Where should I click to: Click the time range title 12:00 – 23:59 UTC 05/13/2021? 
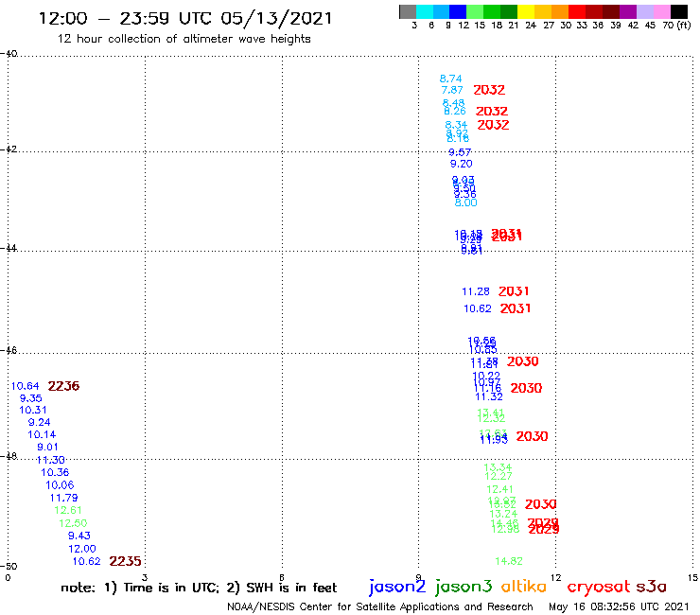coord(185,18)
